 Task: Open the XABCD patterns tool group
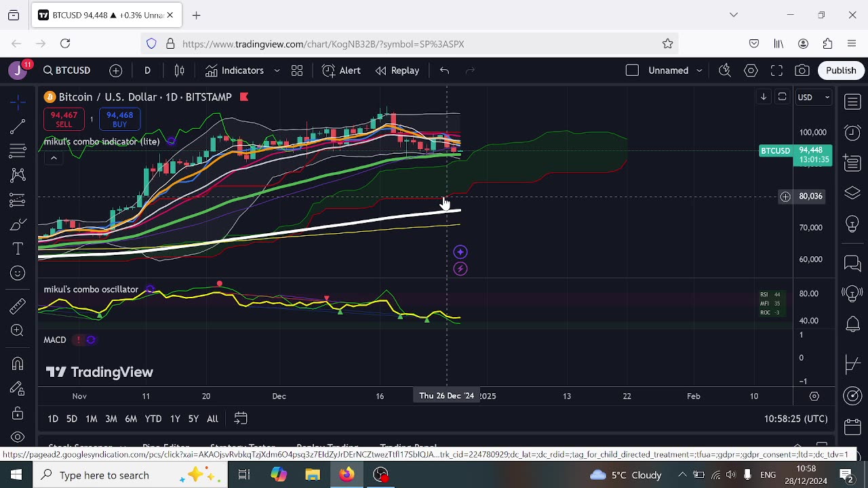(18, 175)
